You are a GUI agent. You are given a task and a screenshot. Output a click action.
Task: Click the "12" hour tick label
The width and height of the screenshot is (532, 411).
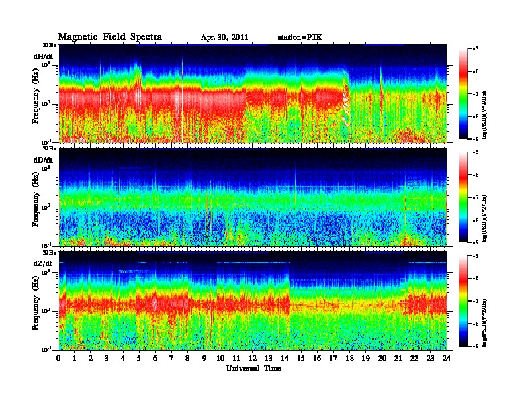(253, 359)
